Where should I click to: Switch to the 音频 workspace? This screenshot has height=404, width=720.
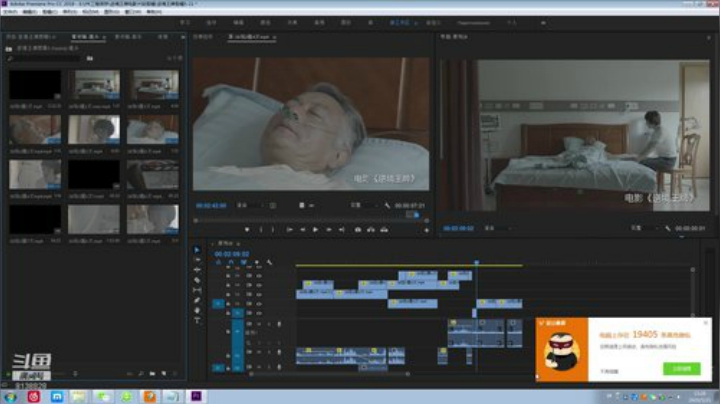[319, 22]
